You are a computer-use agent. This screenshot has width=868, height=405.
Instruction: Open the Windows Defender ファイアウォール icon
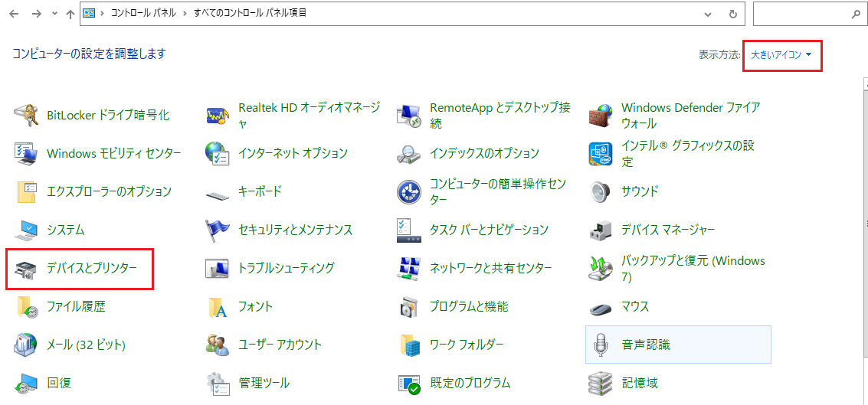601,115
